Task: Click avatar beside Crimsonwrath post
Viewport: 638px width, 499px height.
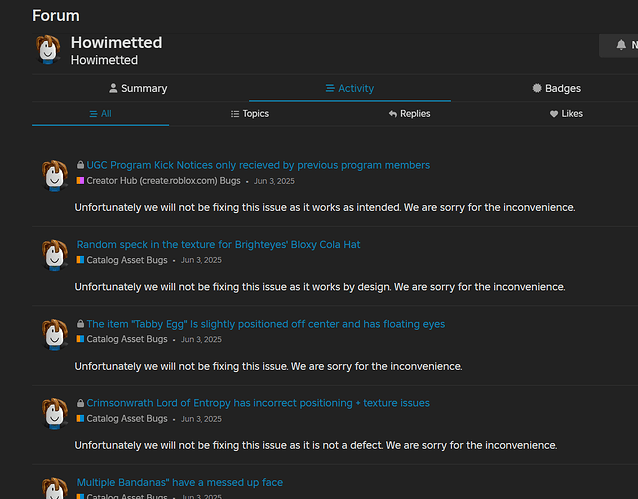Action: click(55, 413)
